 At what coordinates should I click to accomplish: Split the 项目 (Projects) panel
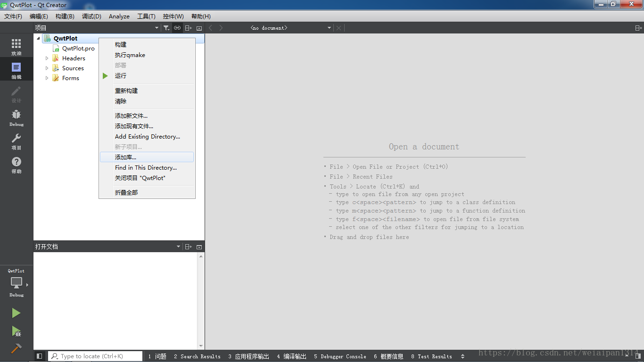tap(188, 28)
